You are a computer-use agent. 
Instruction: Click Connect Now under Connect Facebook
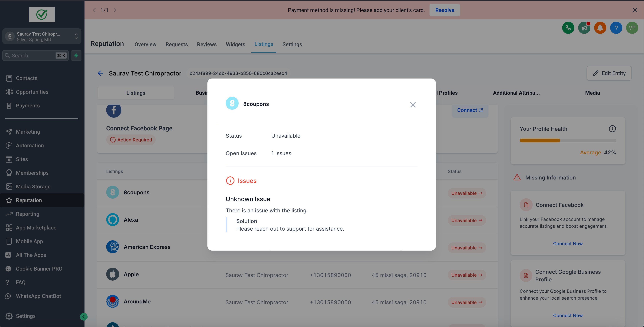567,244
